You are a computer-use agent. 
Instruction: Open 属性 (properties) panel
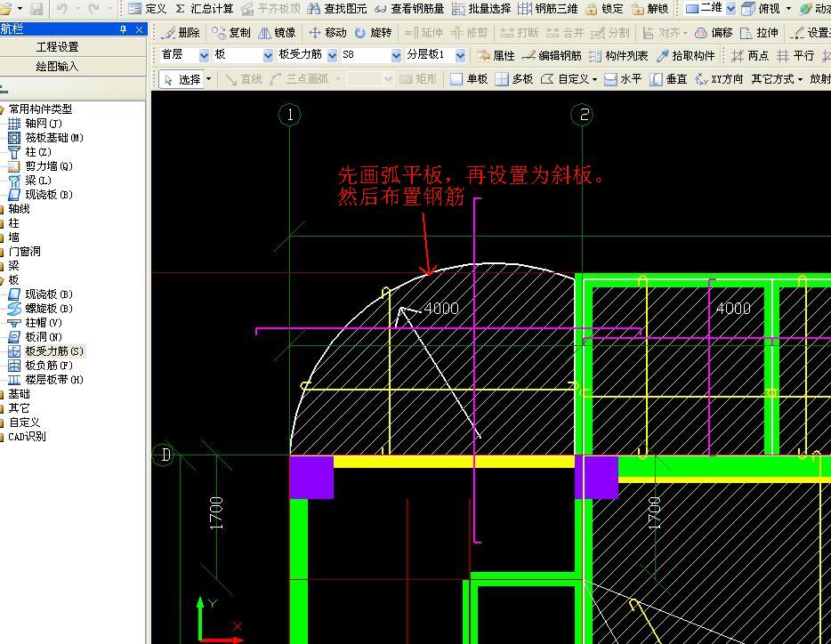pos(496,56)
